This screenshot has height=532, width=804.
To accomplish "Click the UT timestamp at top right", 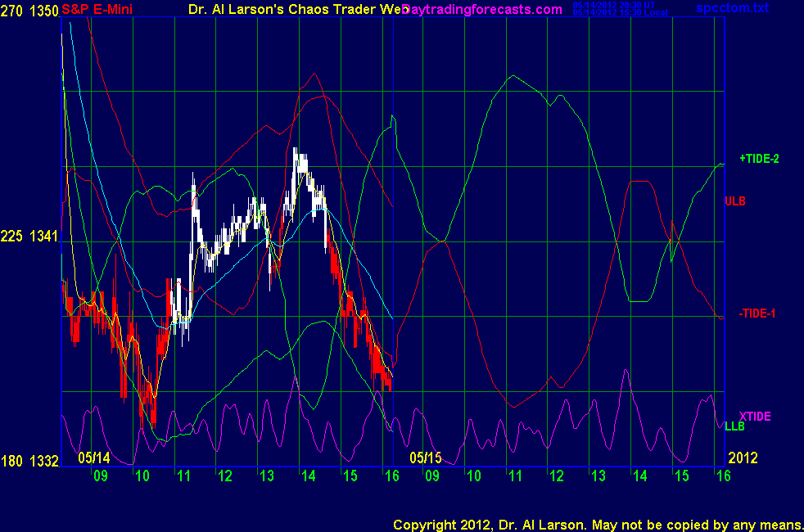I will pyautogui.click(x=626, y=4).
